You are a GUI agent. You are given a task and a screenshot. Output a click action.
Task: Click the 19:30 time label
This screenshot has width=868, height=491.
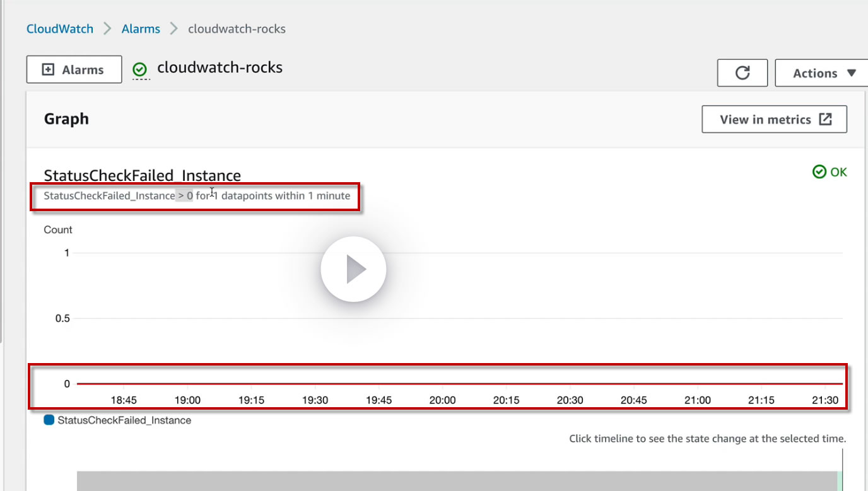point(315,400)
